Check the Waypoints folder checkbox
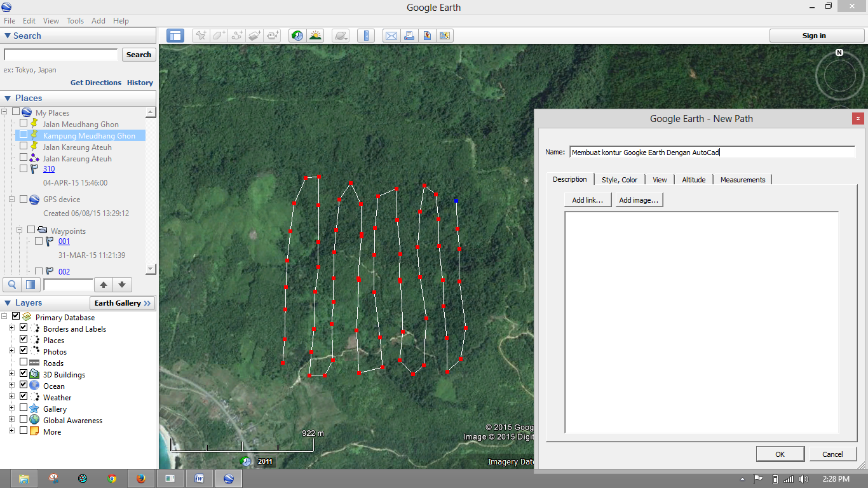868x488 pixels. (x=31, y=229)
